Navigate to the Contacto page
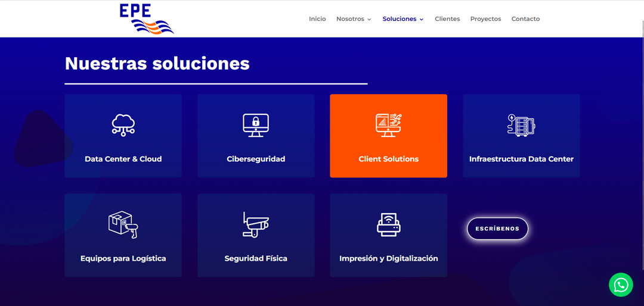This screenshot has height=306, width=644. click(x=525, y=19)
